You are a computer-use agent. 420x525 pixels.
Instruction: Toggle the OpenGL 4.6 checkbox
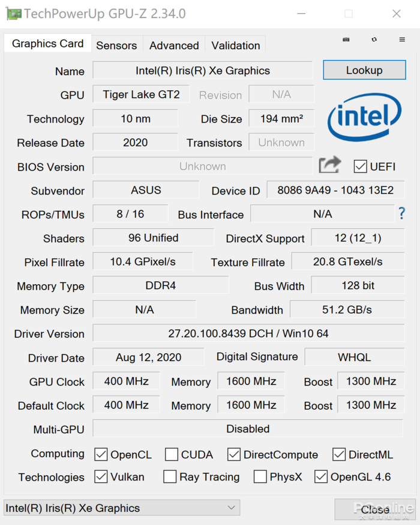[322, 476]
